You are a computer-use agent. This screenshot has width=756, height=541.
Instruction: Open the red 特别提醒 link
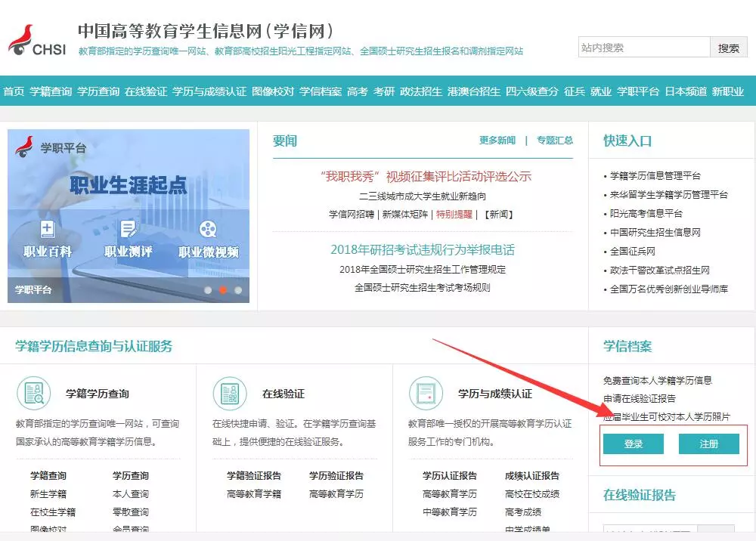coord(454,215)
